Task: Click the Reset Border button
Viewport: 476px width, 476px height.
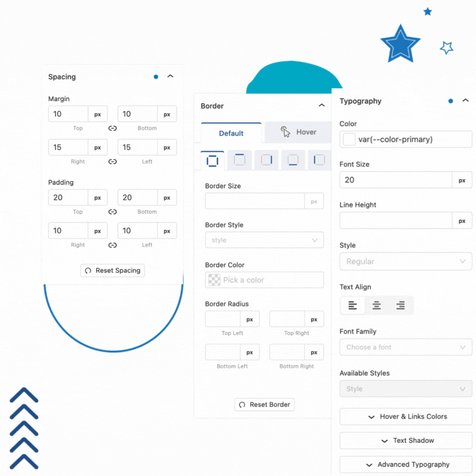Action: (264, 405)
